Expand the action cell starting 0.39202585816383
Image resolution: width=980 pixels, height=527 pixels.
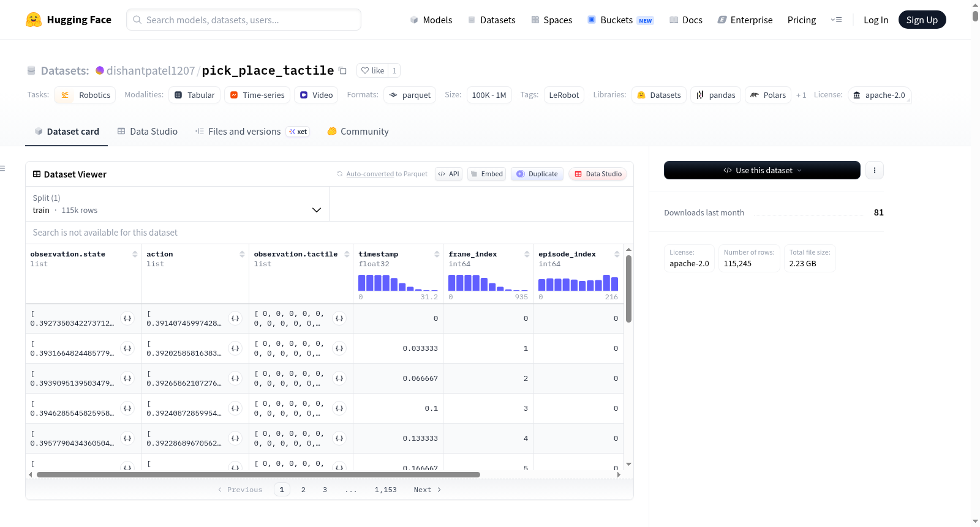(x=235, y=348)
